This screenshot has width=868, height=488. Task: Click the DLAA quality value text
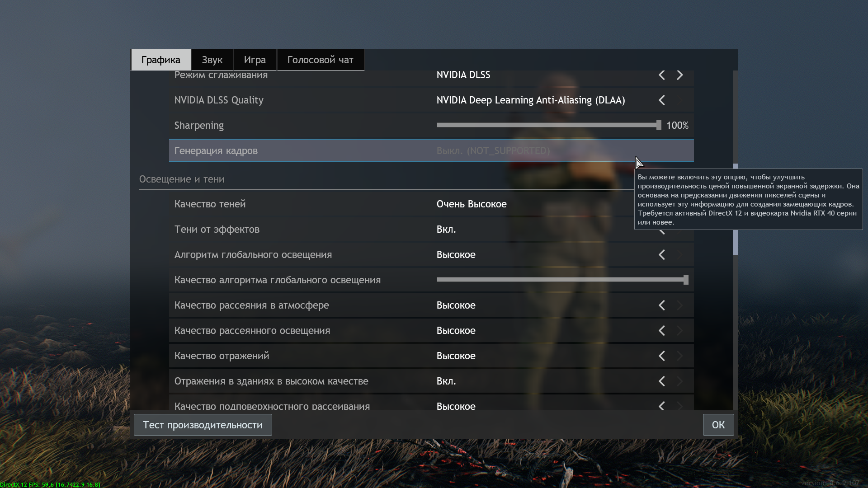click(531, 100)
